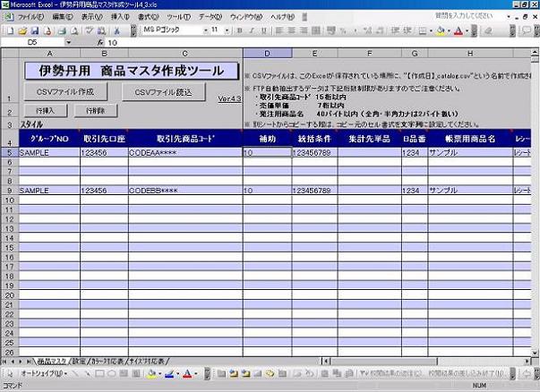The image size is (540, 392).
Task: Click the Spelling check icon
Action: (90, 31)
